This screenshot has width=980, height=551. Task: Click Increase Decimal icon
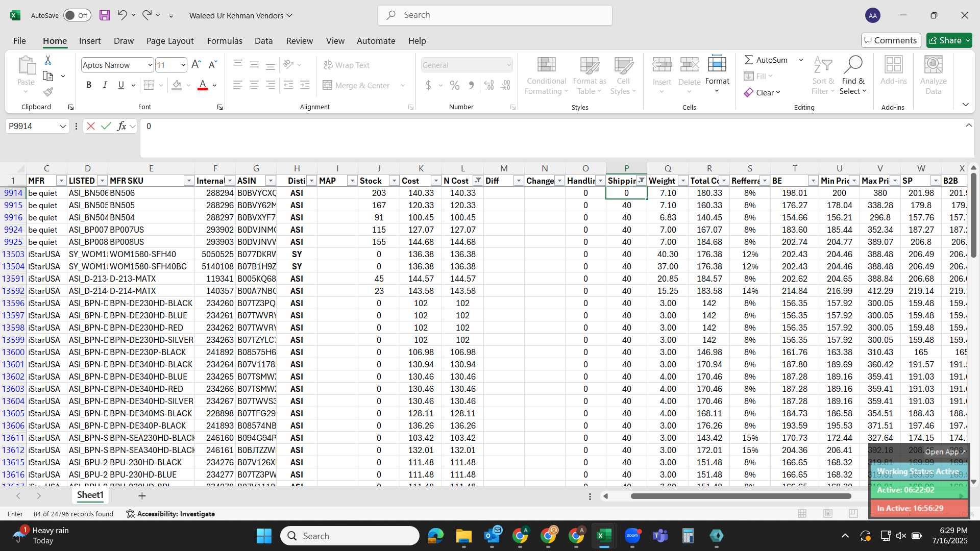[x=488, y=85]
